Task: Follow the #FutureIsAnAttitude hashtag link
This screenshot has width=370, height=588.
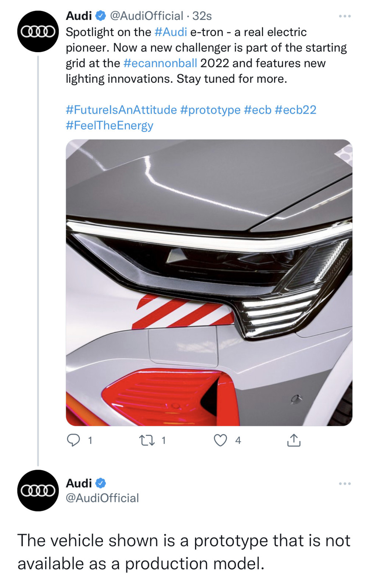Action: [x=121, y=109]
